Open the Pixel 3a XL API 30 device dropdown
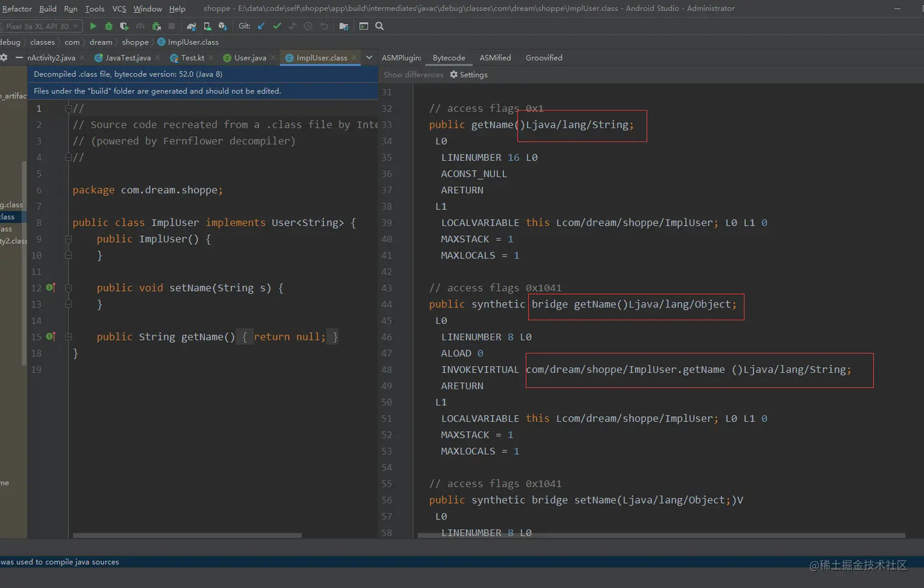The width and height of the screenshot is (924, 588). pos(41,26)
